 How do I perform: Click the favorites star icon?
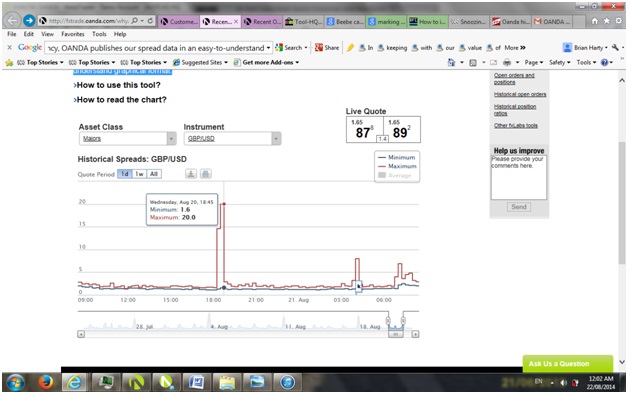[x=607, y=21]
